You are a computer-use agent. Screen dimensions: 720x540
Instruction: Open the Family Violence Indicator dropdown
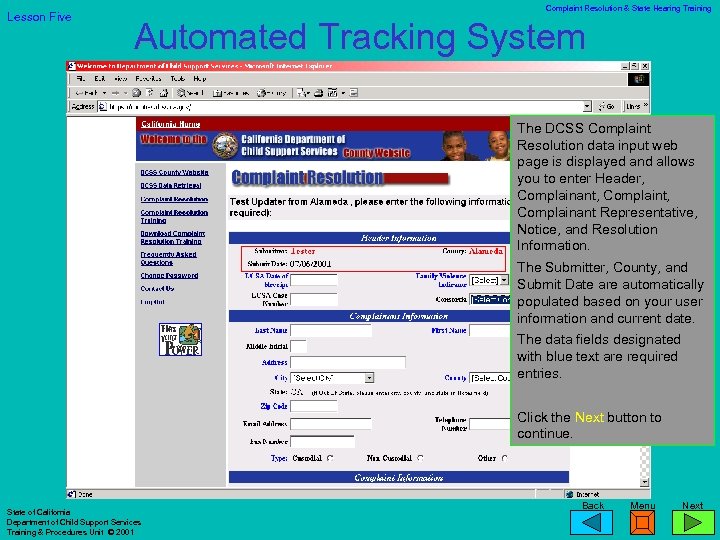(489, 280)
